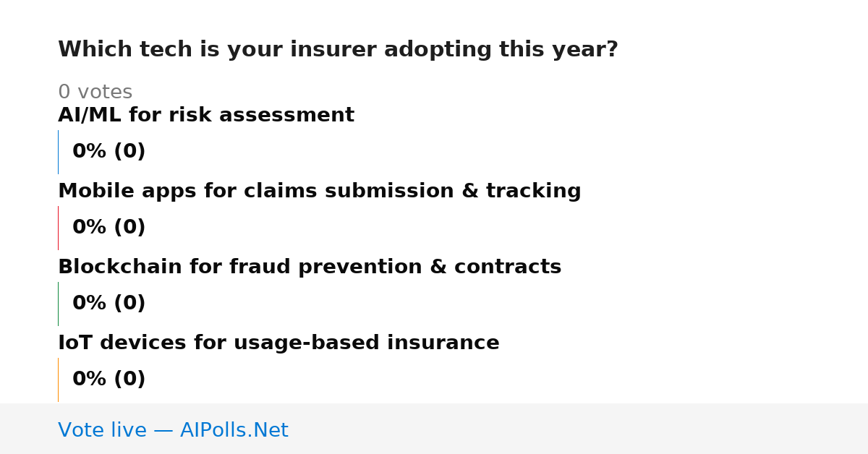Screen dimensions: 868x454
Task: Click the blue result bar for AI/ML
Action: click(58, 152)
